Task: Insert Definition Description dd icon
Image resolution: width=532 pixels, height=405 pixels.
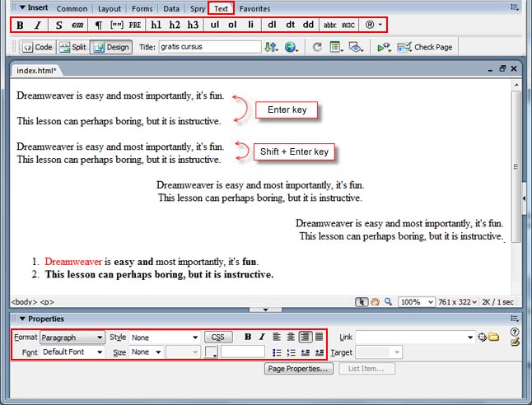Action: point(308,25)
